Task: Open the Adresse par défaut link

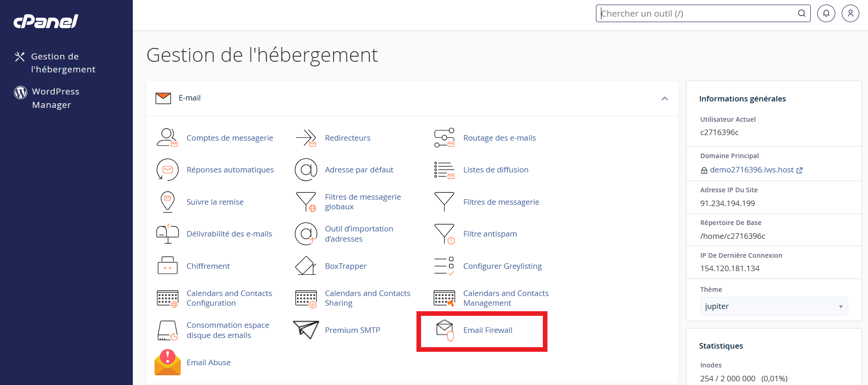Action: [359, 170]
